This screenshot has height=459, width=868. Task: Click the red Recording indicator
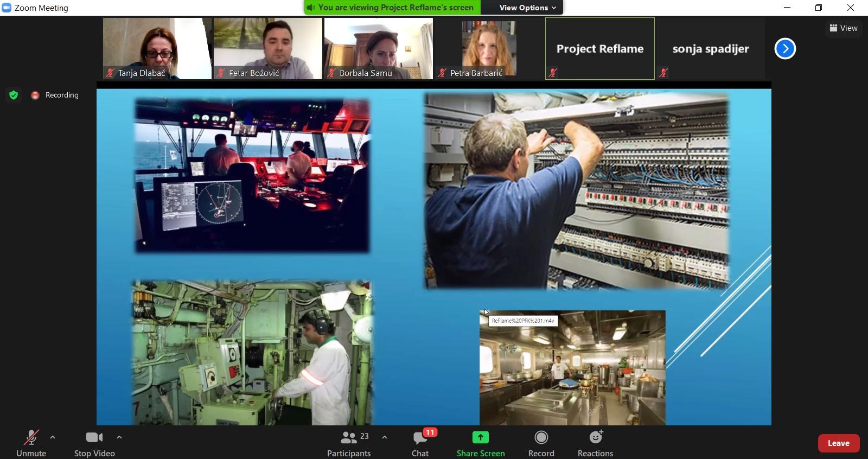click(35, 95)
